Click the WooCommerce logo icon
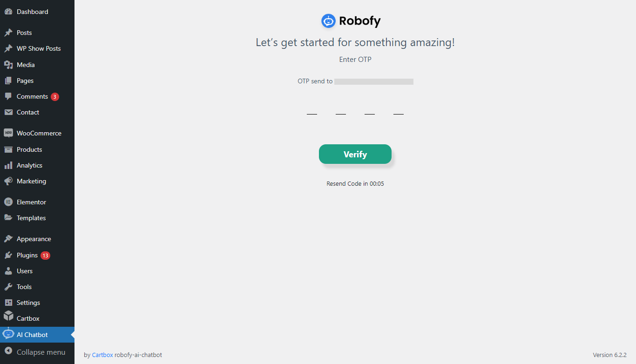The height and width of the screenshot is (364, 636). click(x=8, y=133)
